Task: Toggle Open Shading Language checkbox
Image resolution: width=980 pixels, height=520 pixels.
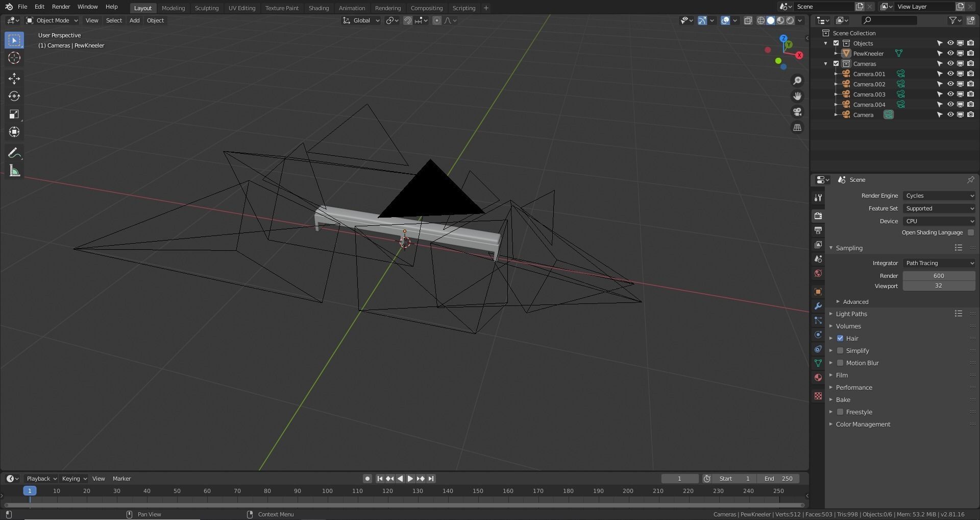Action: [x=971, y=233]
